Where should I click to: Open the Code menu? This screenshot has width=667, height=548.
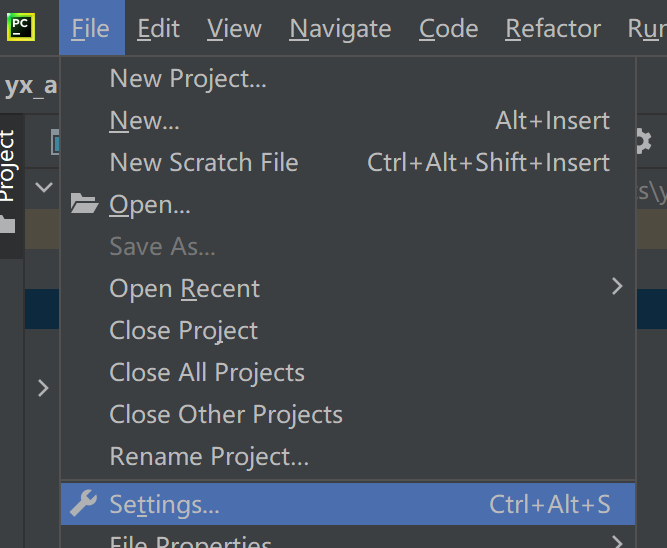(449, 29)
